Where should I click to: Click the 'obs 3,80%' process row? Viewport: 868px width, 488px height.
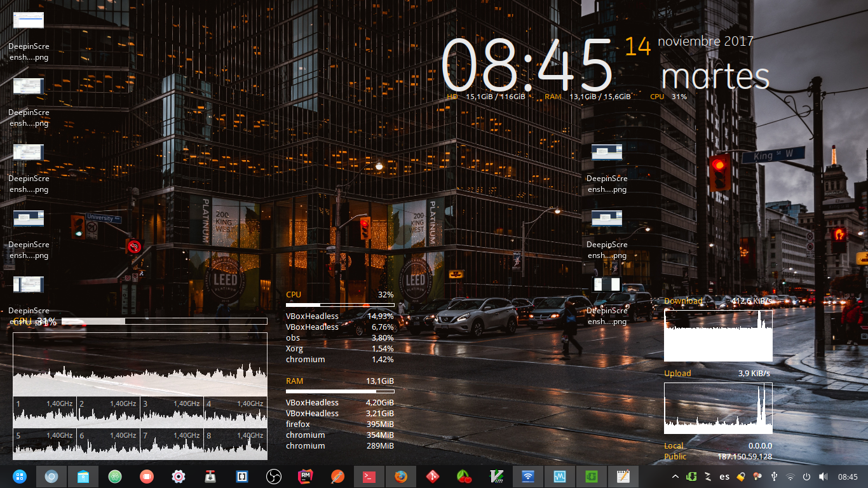click(340, 337)
